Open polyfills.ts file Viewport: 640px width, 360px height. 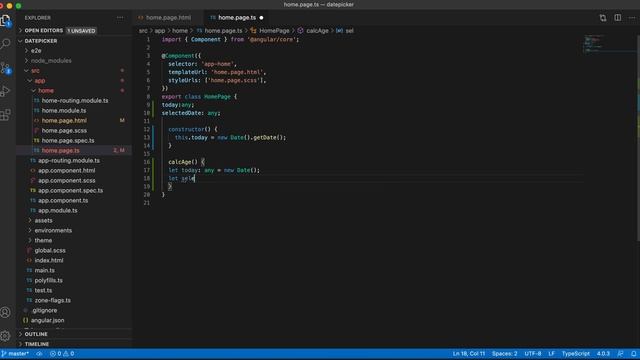coord(49,280)
